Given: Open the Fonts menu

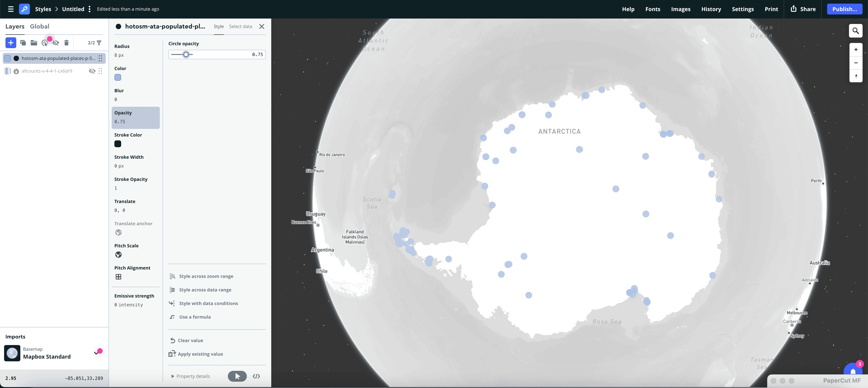Looking at the screenshot, I should tap(653, 9).
